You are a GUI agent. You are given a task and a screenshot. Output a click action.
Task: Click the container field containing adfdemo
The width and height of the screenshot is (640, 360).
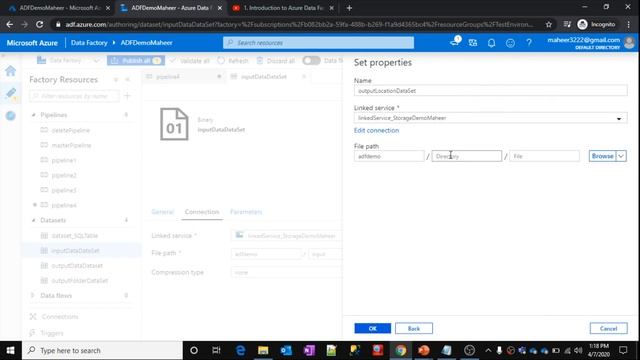coord(389,156)
